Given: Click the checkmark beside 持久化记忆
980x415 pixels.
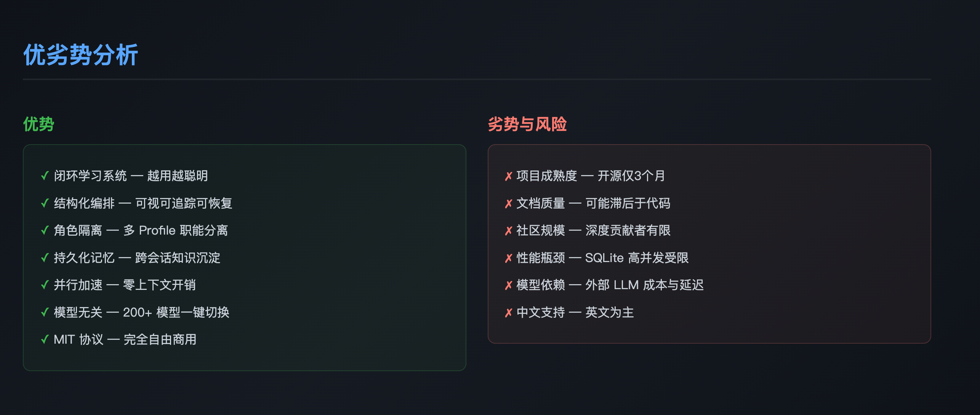Looking at the screenshot, I should [45, 258].
